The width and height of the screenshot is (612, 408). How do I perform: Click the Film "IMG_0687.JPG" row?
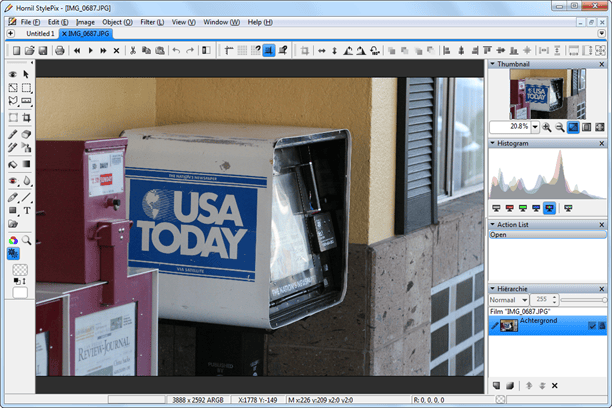click(548, 311)
